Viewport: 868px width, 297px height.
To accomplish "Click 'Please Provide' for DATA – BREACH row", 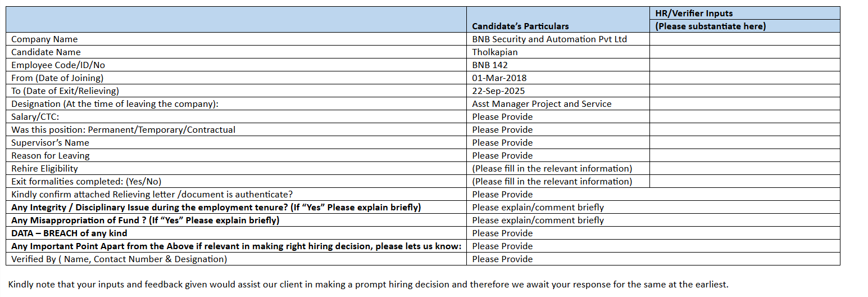I will click(x=502, y=233).
